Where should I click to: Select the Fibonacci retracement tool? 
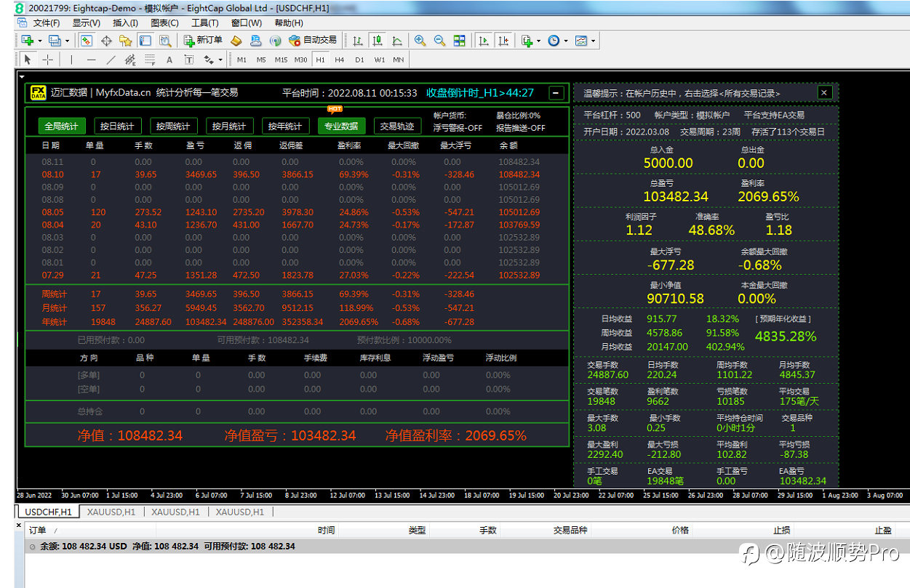pos(150,60)
